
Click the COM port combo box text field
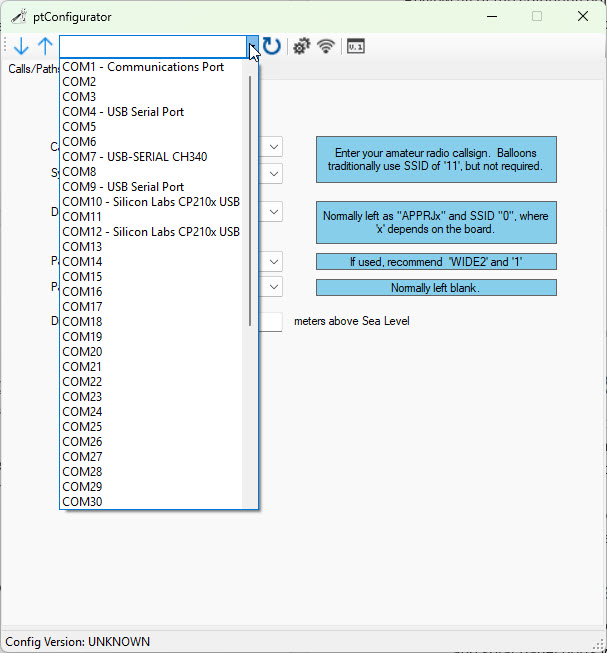(152, 46)
